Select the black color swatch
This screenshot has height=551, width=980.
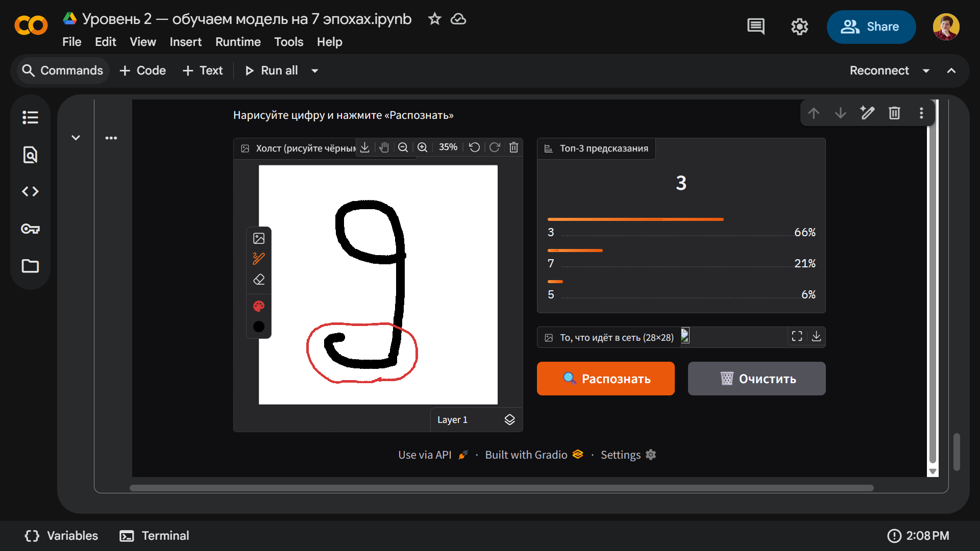pos(259,327)
